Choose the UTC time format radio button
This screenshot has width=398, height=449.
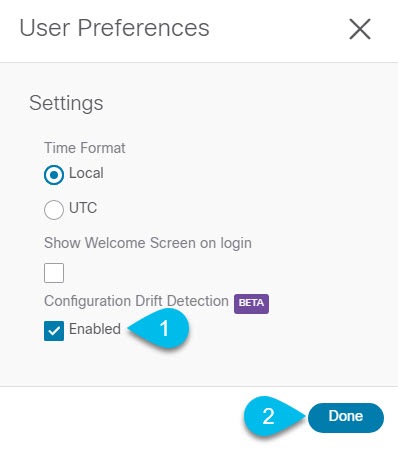click(x=54, y=210)
